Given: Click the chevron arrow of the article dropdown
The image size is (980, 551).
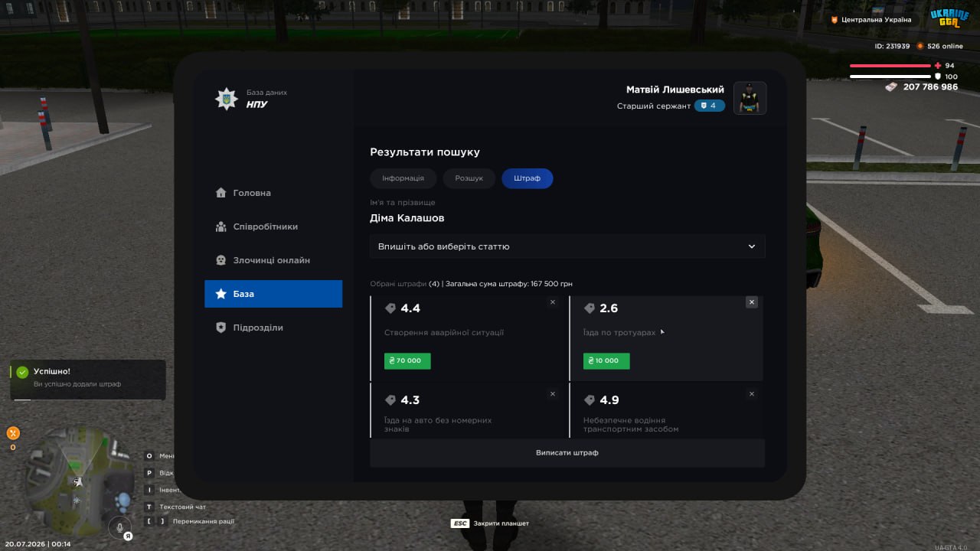Looking at the screenshot, I should (x=752, y=246).
